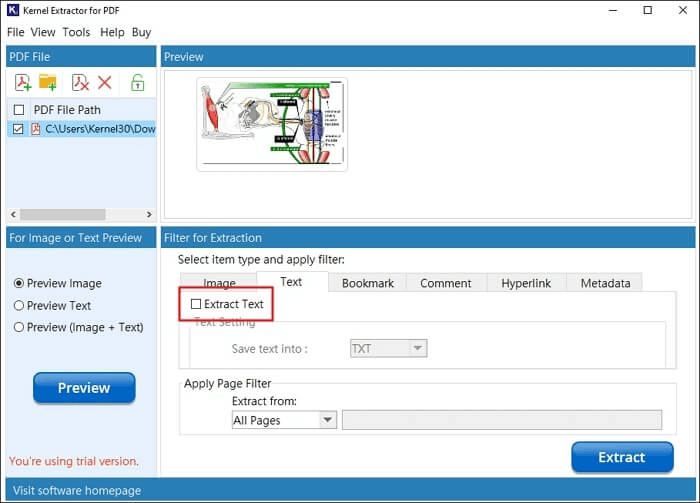
Task: Switch to the Hyperlink tab
Action: point(526,283)
